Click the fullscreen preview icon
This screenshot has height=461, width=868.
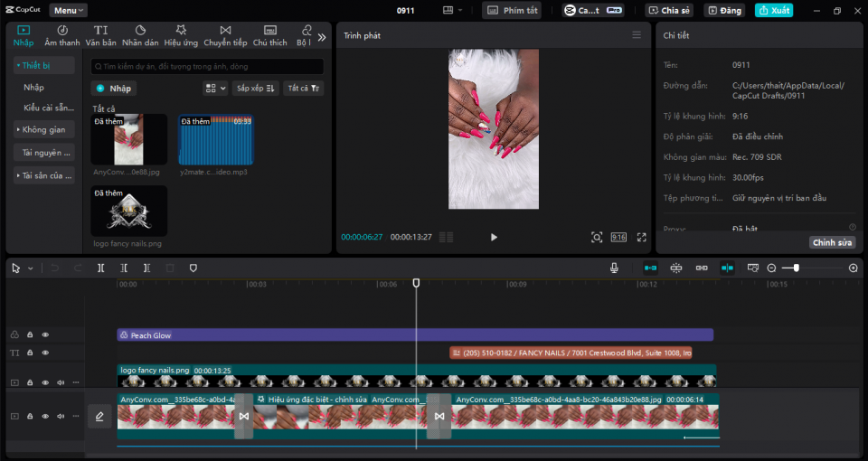pyautogui.click(x=641, y=237)
